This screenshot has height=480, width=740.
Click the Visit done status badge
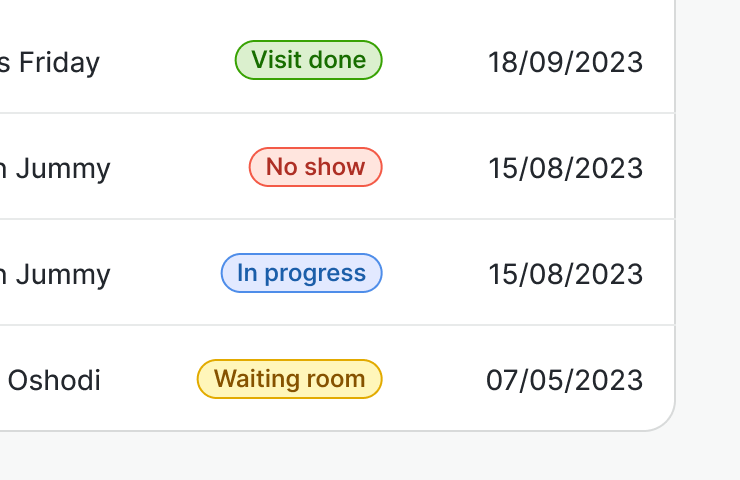(x=308, y=60)
